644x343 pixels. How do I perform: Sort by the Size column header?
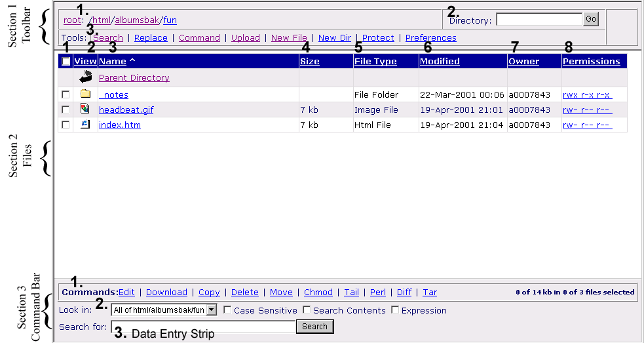tap(310, 61)
